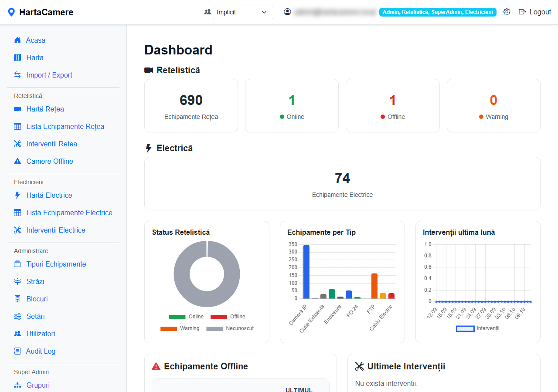Click the Lista Echipamente Rețea table icon

(17, 126)
